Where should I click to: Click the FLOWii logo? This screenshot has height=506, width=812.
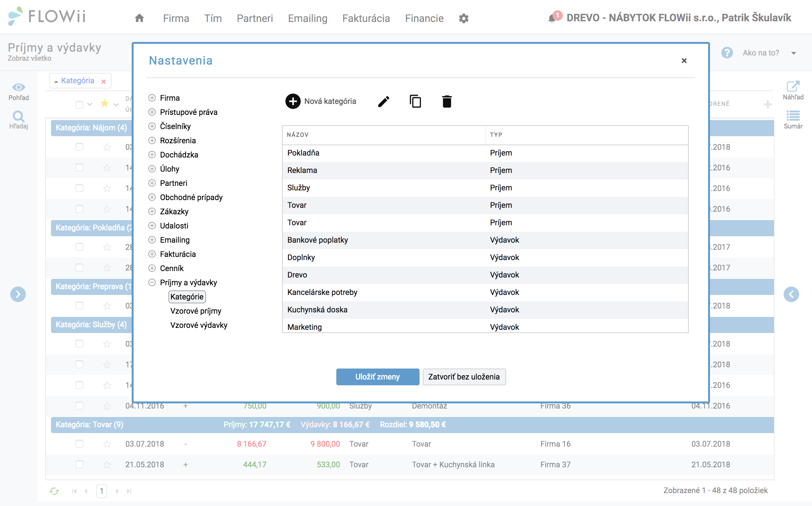(x=47, y=16)
